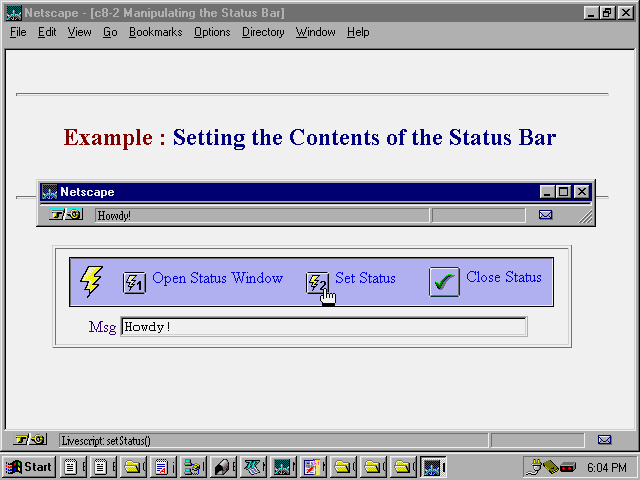
Task: Follow the Set Status link
Action: coord(365,278)
